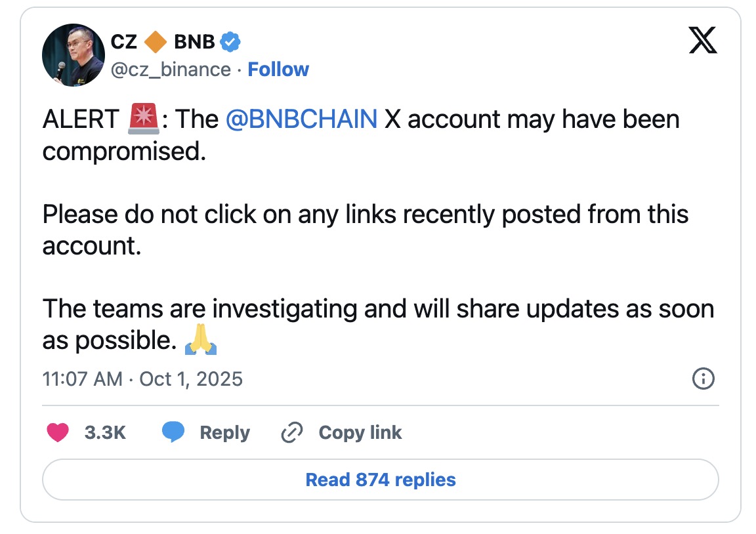This screenshot has width=756, height=534.
Task: Click the @cz_binance handle
Action: [x=171, y=70]
